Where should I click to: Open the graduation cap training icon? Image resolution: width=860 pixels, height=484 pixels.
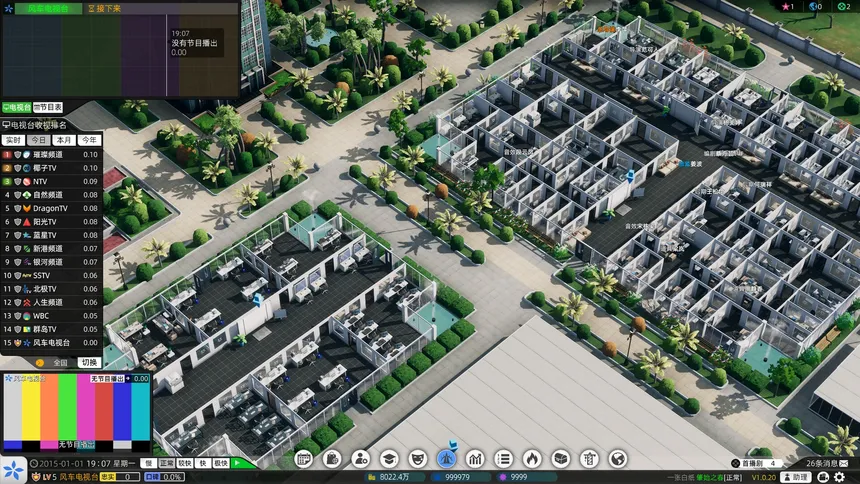coord(389,459)
